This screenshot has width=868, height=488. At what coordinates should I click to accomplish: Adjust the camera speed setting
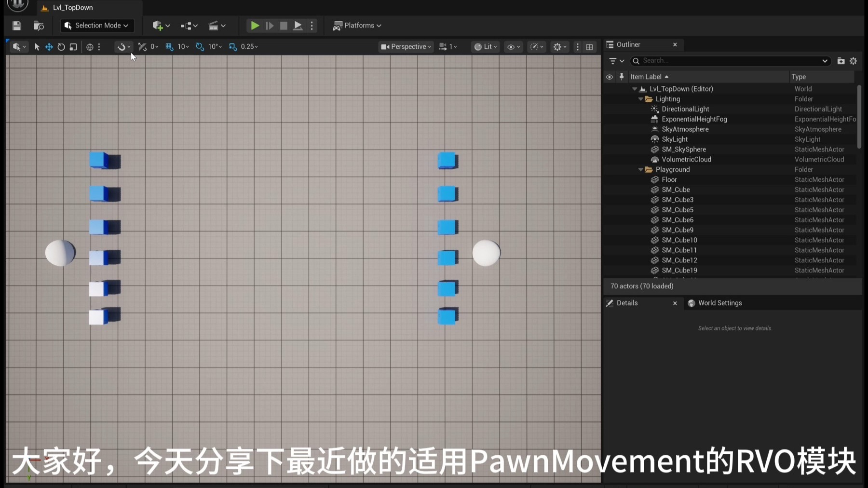click(x=448, y=47)
